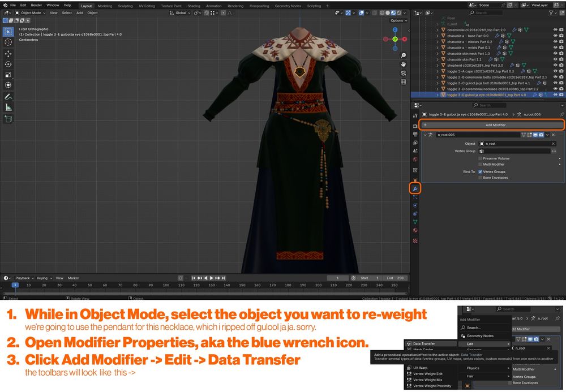Open the Tool properties tab icon
The height and width of the screenshot is (392, 566).
[415, 115]
